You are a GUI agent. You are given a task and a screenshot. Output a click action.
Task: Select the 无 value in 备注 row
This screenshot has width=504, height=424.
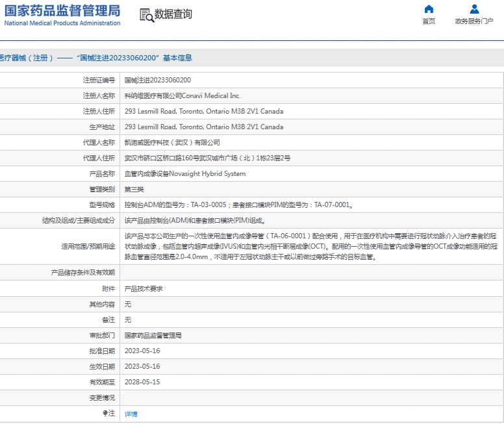click(x=127, y=320)
